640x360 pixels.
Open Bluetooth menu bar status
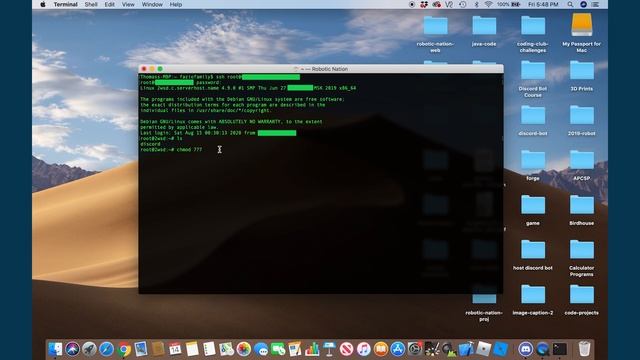pos(476,4)
